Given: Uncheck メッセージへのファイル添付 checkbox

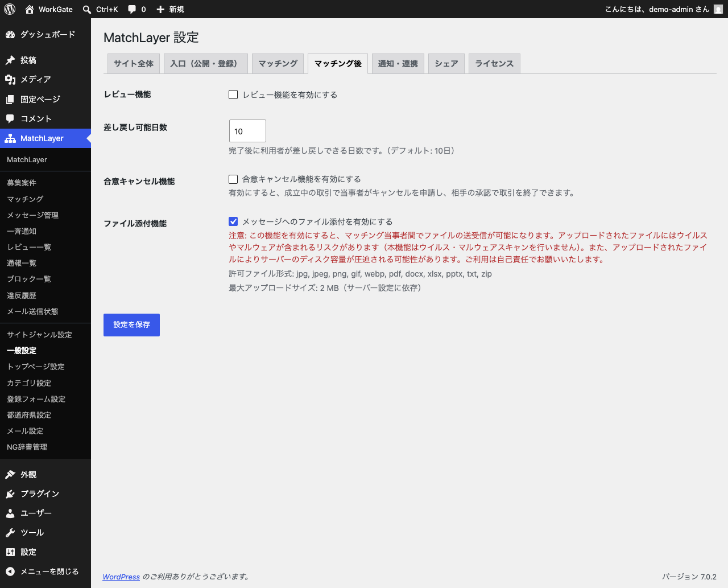Looking at the screenshot, I should [233, 221].
